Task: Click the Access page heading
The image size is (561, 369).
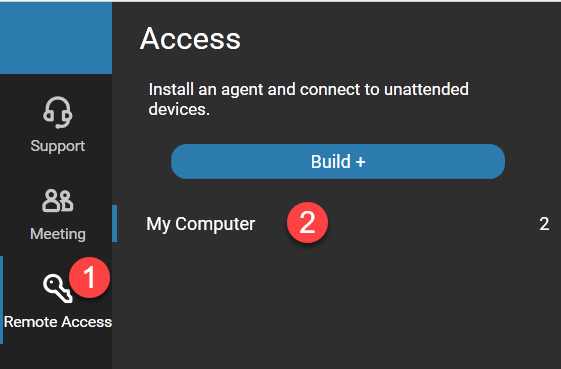Action: [190, 39]
